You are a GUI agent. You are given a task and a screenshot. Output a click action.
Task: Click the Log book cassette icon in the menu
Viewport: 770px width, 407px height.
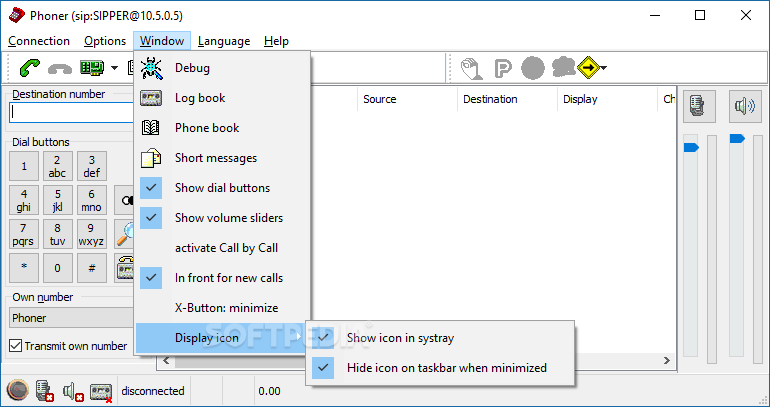pos(151,98)
